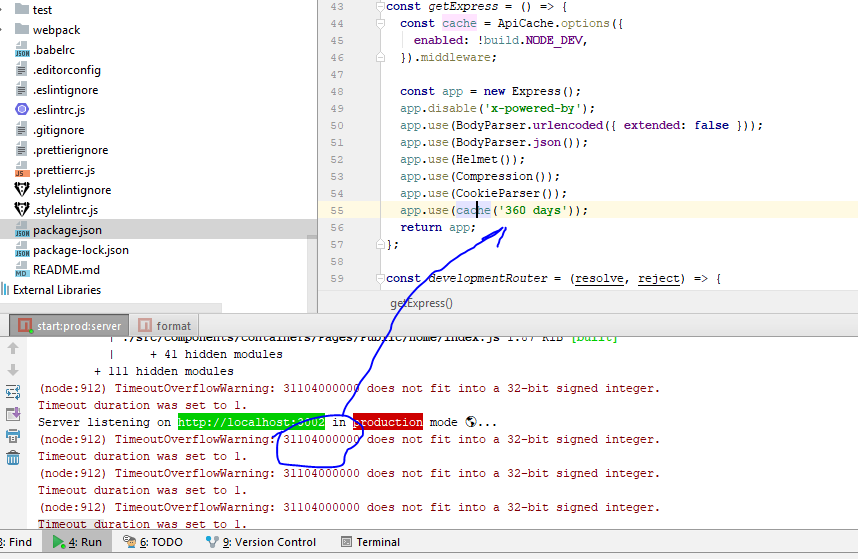Switch to format run tab
The image size is (858, 559).
[165, 325]
